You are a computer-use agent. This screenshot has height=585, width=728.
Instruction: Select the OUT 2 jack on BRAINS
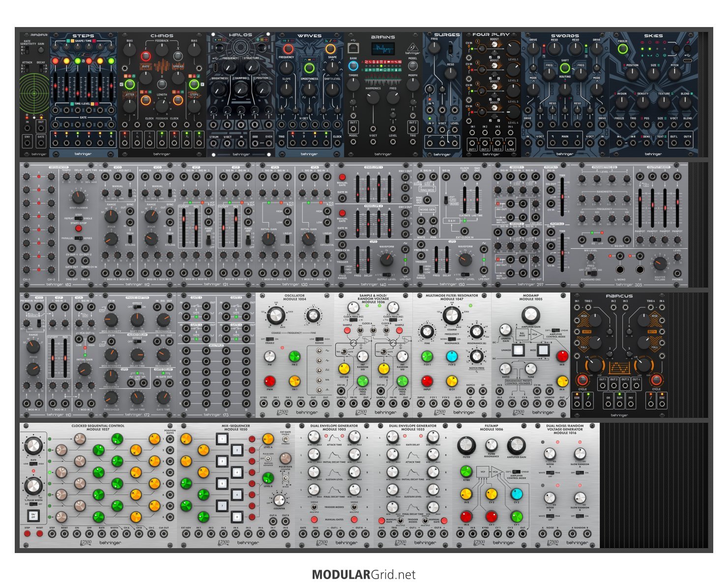pos(412,129)
